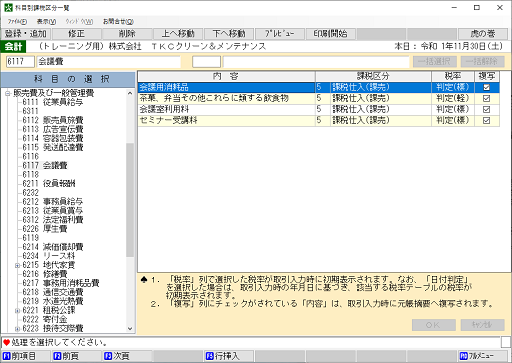512x363 pixels.
Task: Click the 税率 column header
Action: click(453, 76)
